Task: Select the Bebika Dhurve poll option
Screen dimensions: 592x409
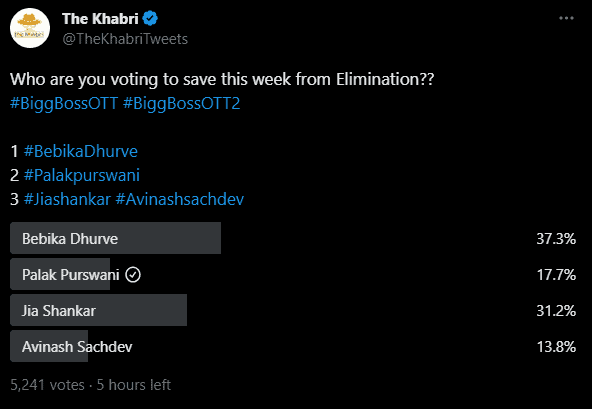Action: point(293,238)
